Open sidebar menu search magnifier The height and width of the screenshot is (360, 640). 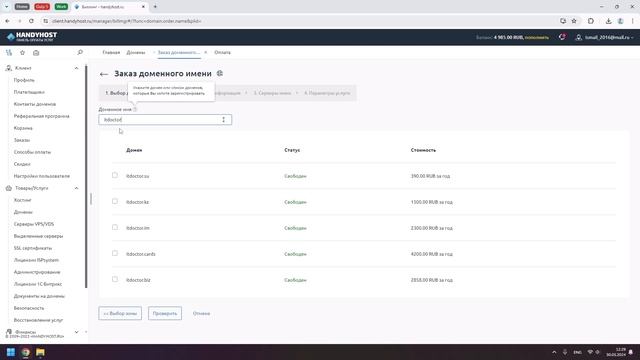[80, 52]
